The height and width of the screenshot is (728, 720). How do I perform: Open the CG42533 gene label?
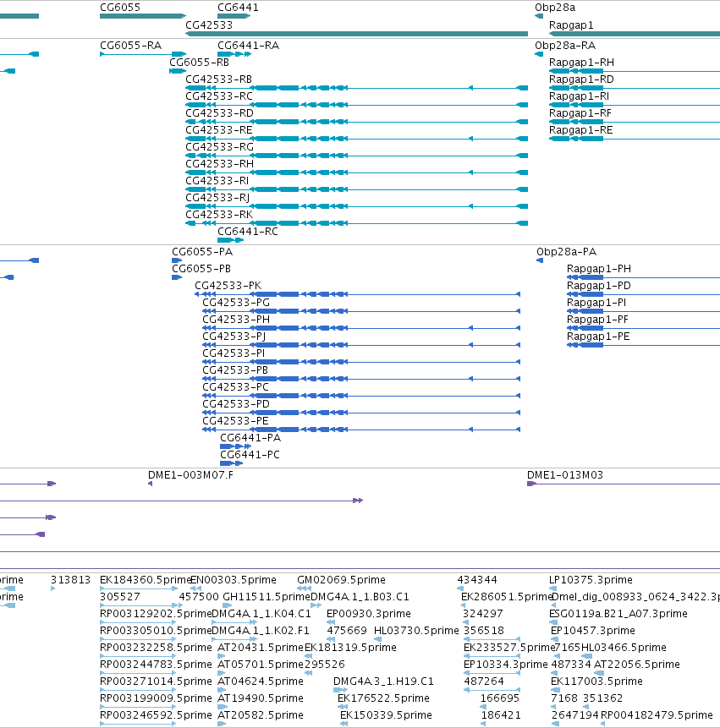(209, 25)
